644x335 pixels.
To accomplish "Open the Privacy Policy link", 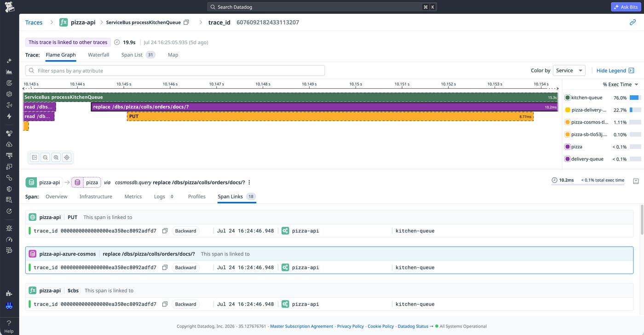I will (351, 326).
